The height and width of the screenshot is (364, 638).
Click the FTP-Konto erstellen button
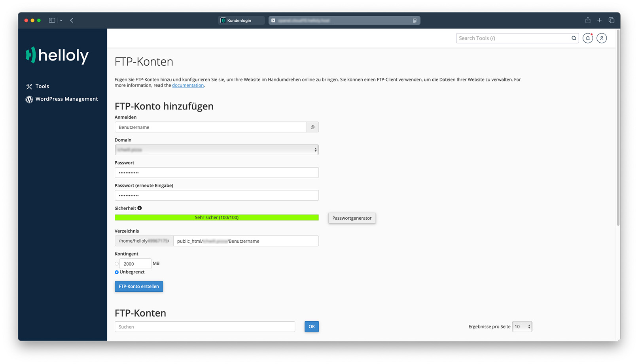pyautogui.click(x=139, y=287)
